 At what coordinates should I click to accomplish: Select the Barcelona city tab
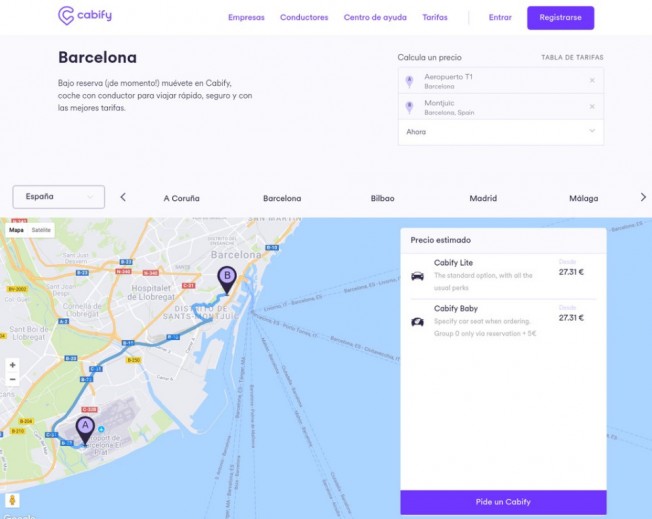coord(282,198)
